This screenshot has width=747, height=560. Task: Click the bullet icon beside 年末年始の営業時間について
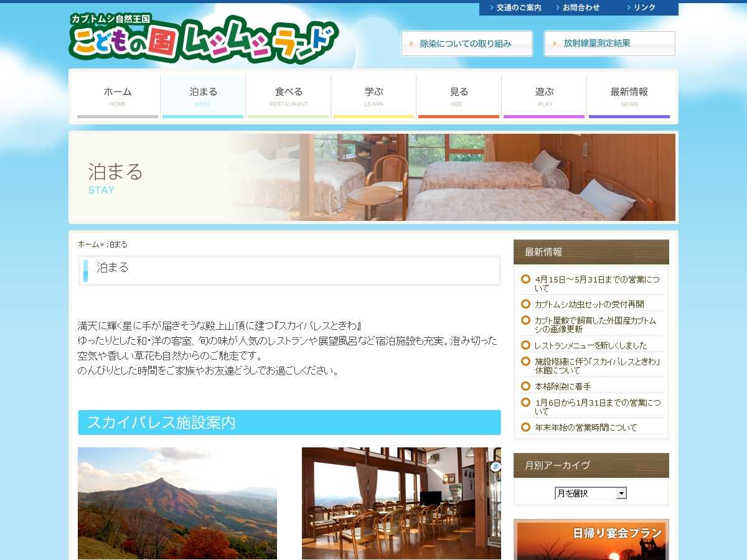click(x=525, y=427)
